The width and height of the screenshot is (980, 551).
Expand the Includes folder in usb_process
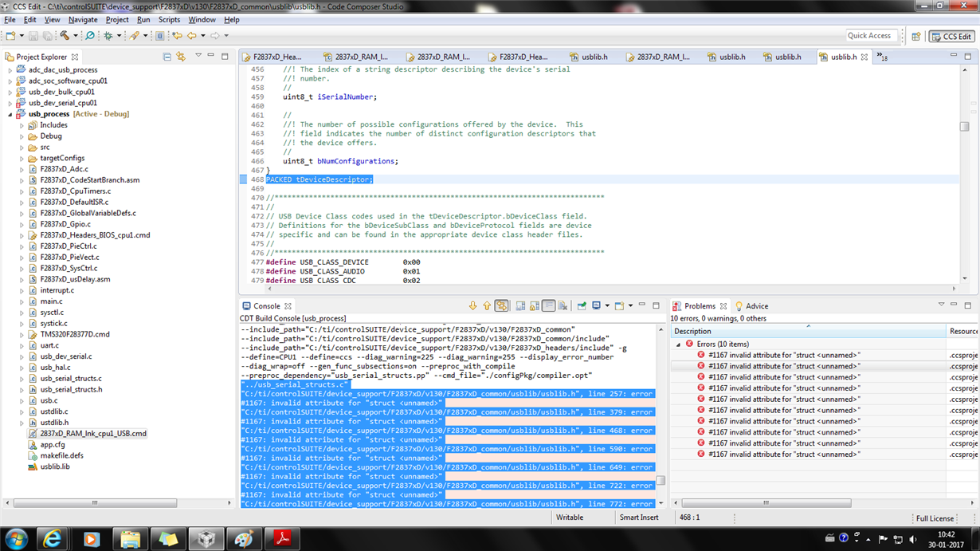tap(22, 125)
